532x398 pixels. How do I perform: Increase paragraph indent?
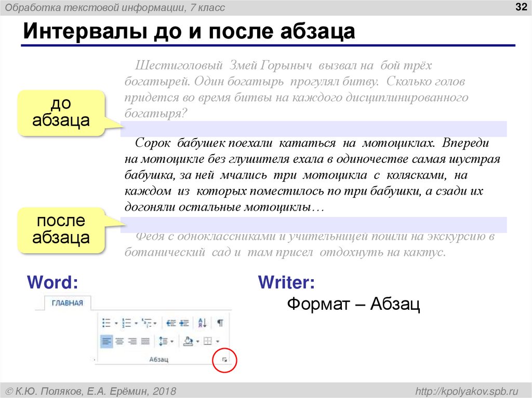click(x=184, y=323)
